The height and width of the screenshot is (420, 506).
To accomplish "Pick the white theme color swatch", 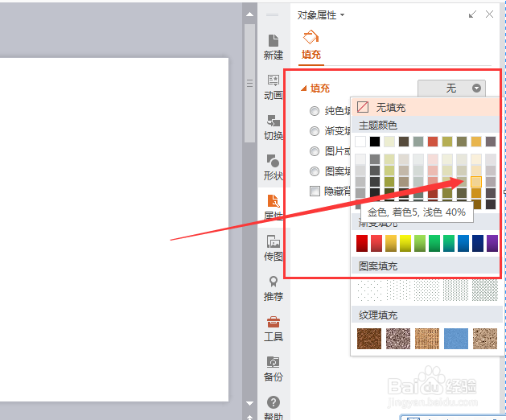I will [x=360, y=142].
